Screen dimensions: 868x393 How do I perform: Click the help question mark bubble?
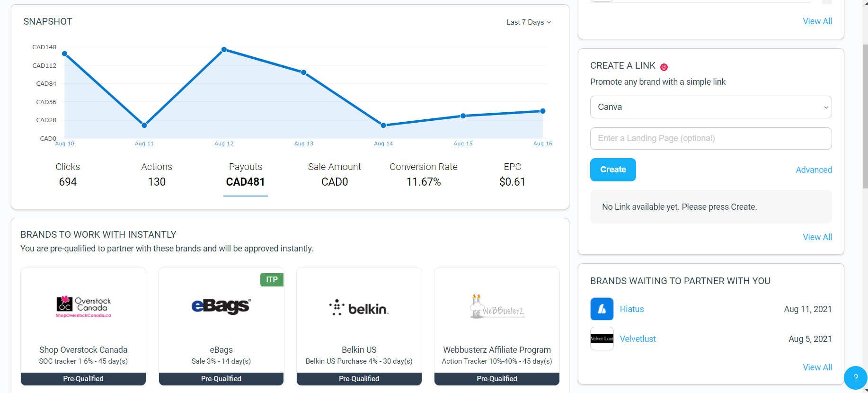pos(855,378)
